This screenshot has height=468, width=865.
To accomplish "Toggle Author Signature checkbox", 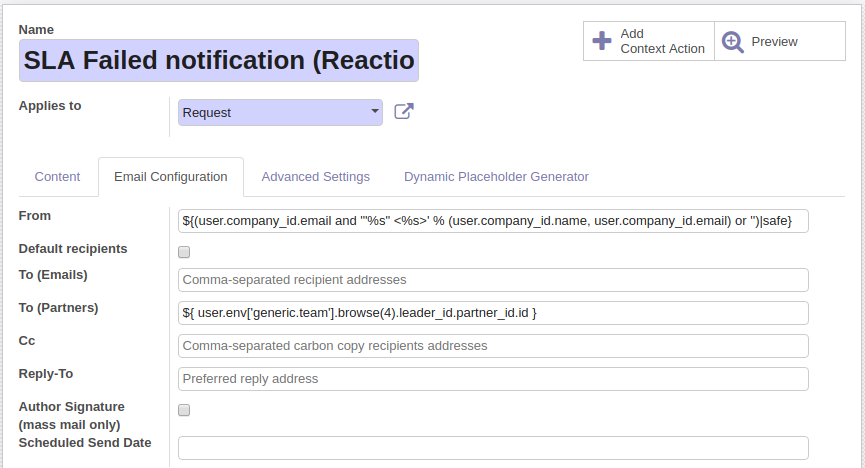I will coord(184,410).
